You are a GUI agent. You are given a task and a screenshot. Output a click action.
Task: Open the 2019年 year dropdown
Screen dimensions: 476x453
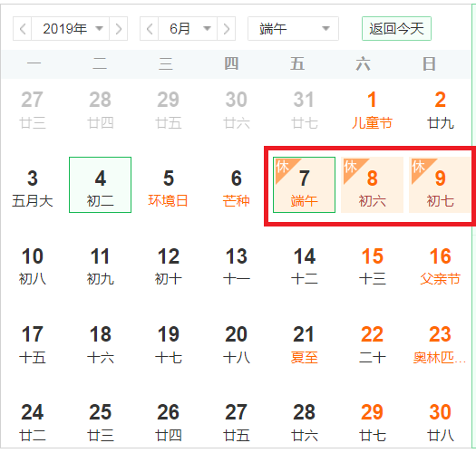[70, 29]
